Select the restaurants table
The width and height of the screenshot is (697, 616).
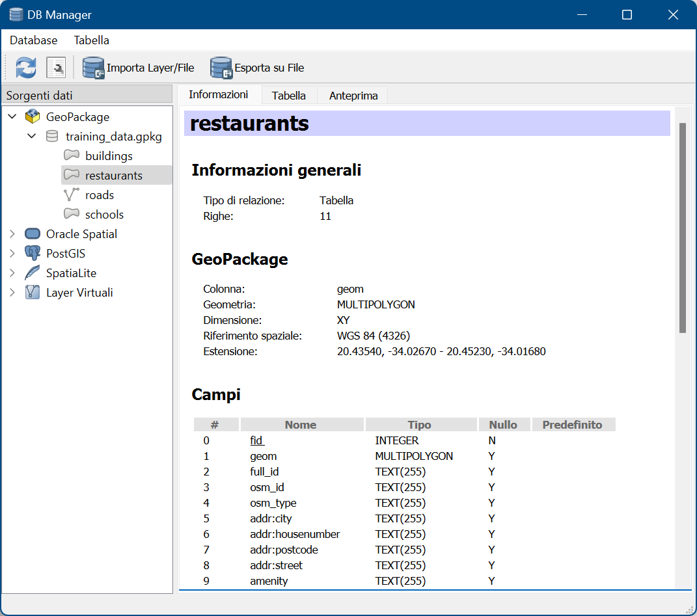coord(114,176)
